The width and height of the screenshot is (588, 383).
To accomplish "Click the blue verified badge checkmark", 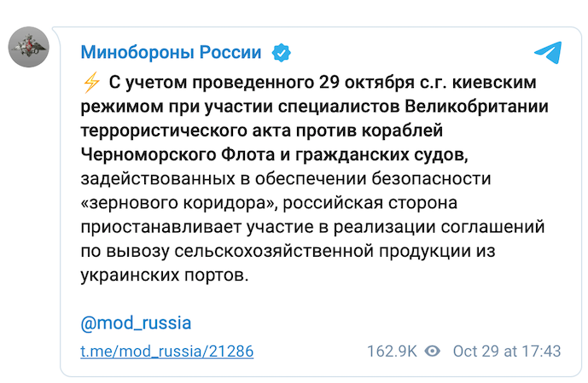I will tap(282, 53).
